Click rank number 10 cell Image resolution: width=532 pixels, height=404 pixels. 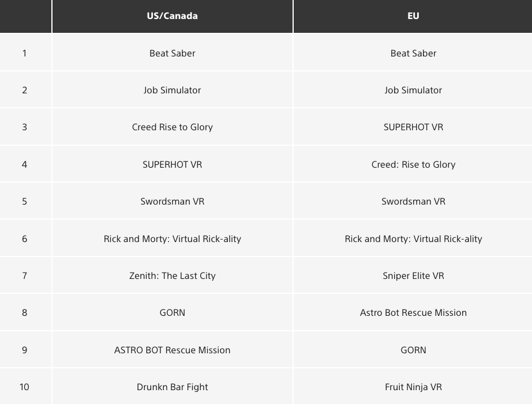pos(24,387)
